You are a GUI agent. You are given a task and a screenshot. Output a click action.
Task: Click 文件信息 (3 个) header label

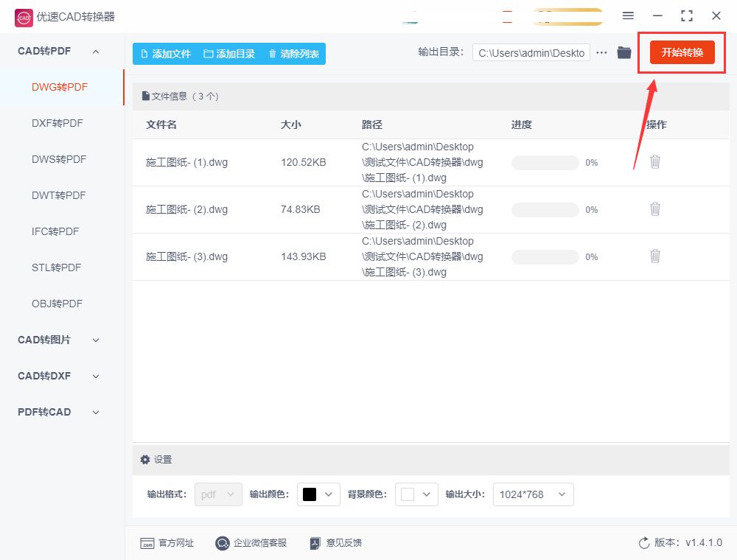pos(181,97)
